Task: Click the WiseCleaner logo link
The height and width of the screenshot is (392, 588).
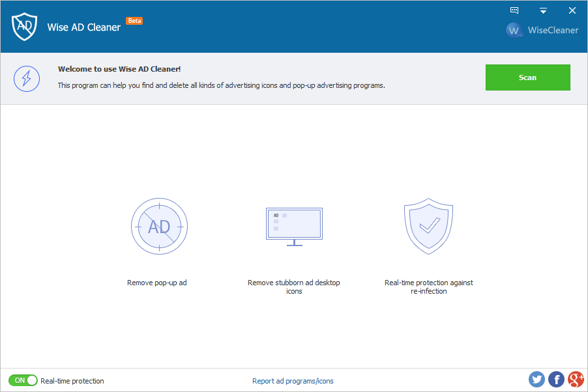Action: pos(542,30)
